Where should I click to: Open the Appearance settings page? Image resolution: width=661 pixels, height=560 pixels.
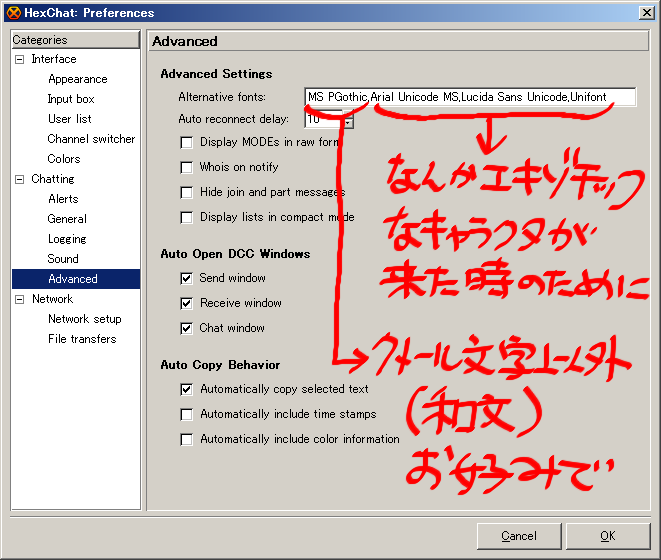pos(78,79)
